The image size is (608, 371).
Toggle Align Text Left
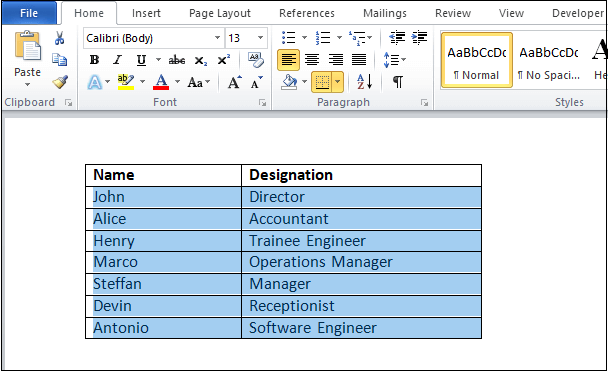click(x=288, y=60)
